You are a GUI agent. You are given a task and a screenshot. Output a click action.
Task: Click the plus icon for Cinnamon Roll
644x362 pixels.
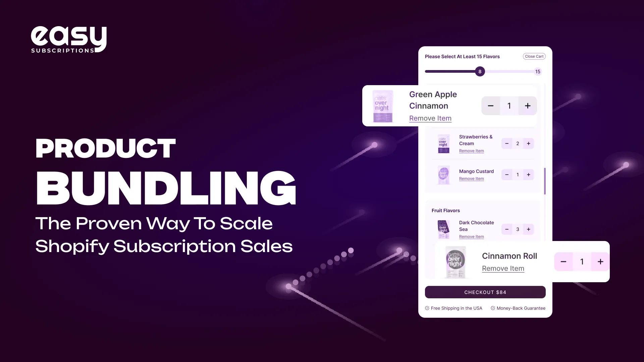point(601,261)
